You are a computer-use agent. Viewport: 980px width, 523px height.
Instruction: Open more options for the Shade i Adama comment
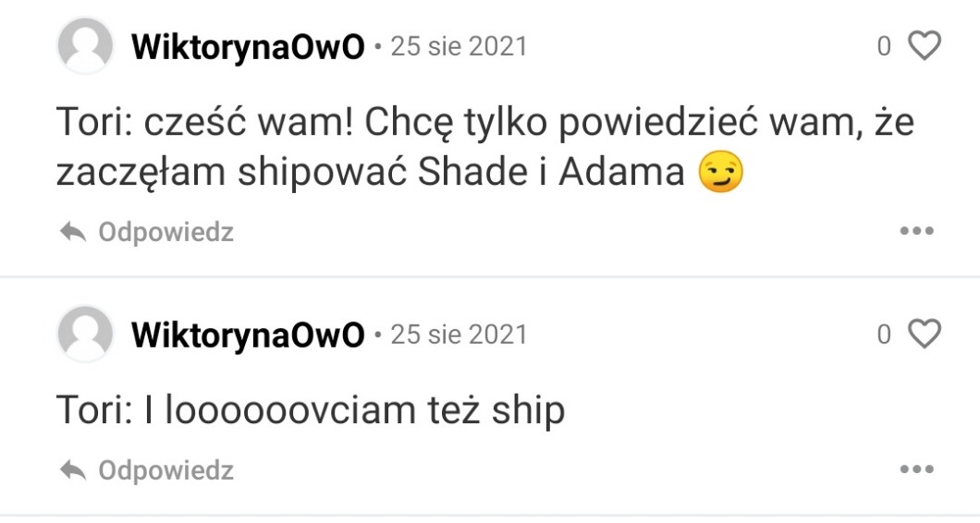point(917,231)
